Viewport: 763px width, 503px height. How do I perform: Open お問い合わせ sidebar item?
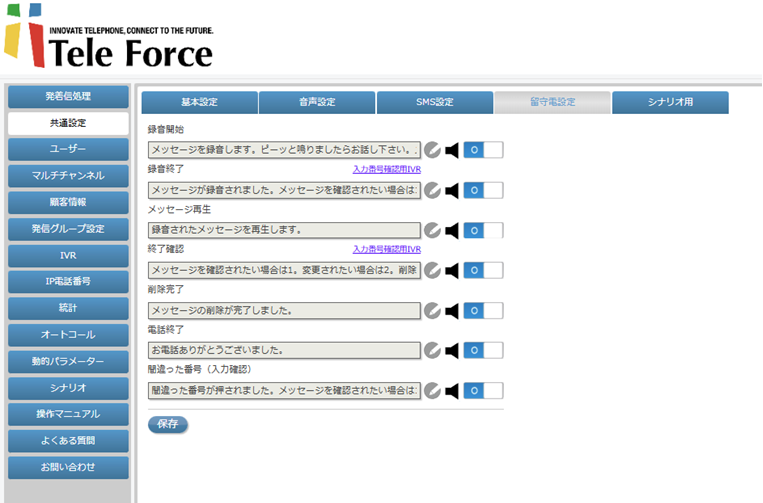(68, 467)
